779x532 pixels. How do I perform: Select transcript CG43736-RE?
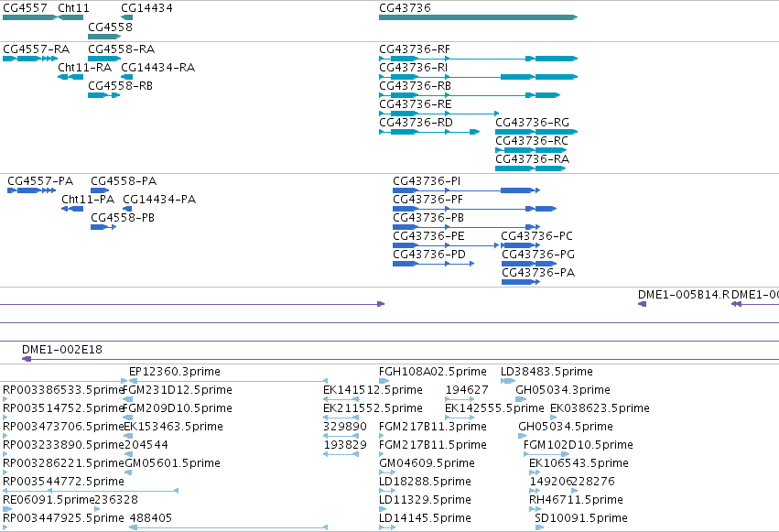tap(438, 114)
